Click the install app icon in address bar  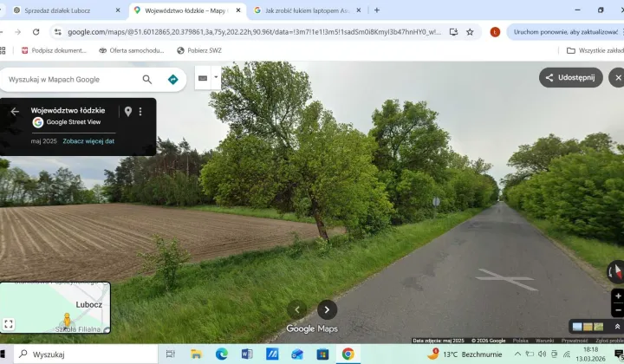[x=453, y=32]
